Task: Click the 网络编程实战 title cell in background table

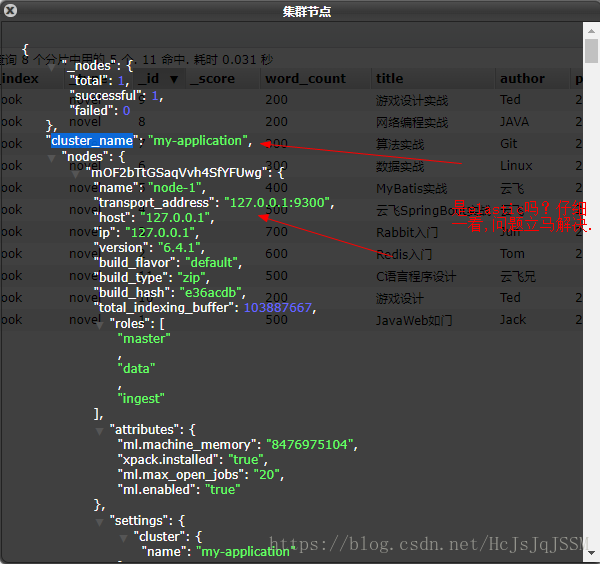Action: coord(412,122)
